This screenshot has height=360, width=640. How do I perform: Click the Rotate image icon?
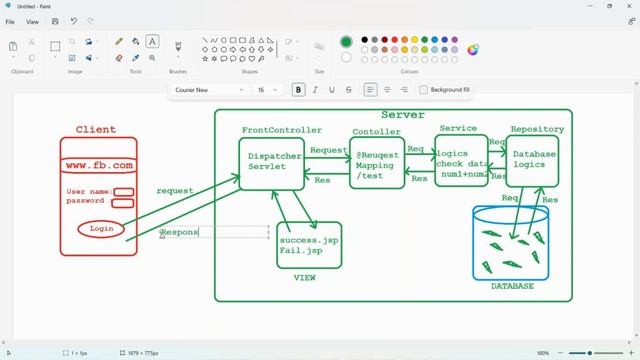click(x=89, y=42)
